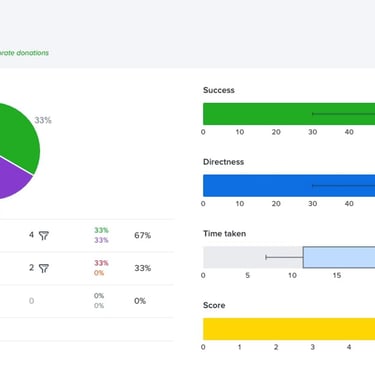Click the filter icon beside count 4
Image resolution: width=375 pixels, height=366 pixels.
pos(44,236)
